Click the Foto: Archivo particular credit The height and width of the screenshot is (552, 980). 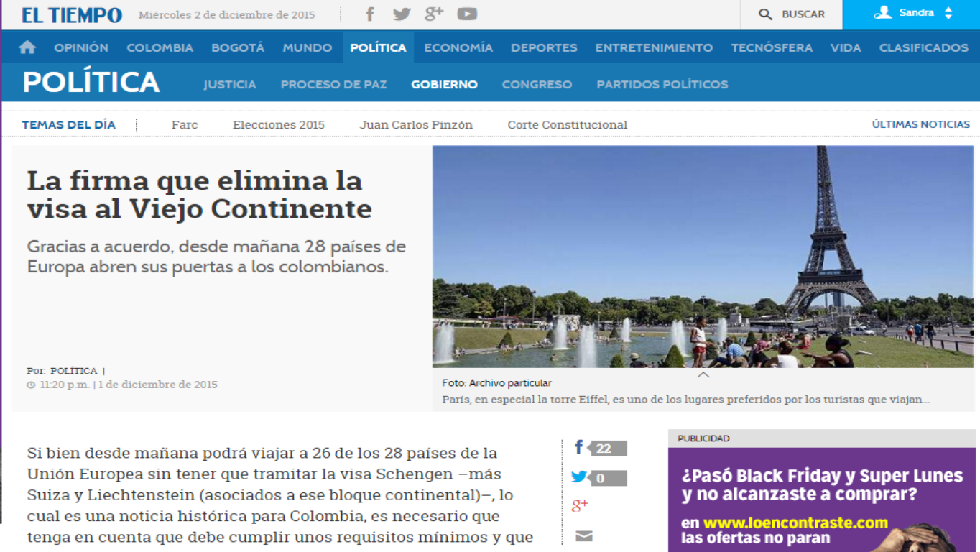(x=496, y=383)
